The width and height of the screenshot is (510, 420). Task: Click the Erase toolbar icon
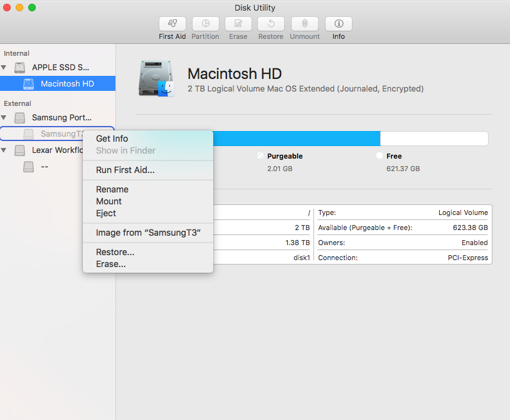click(238, 24)
